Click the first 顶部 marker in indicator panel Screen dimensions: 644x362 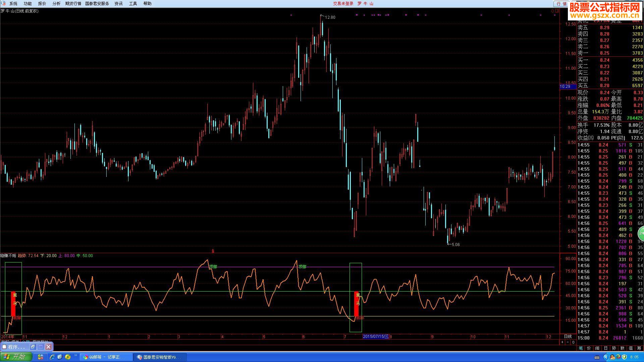213,267
